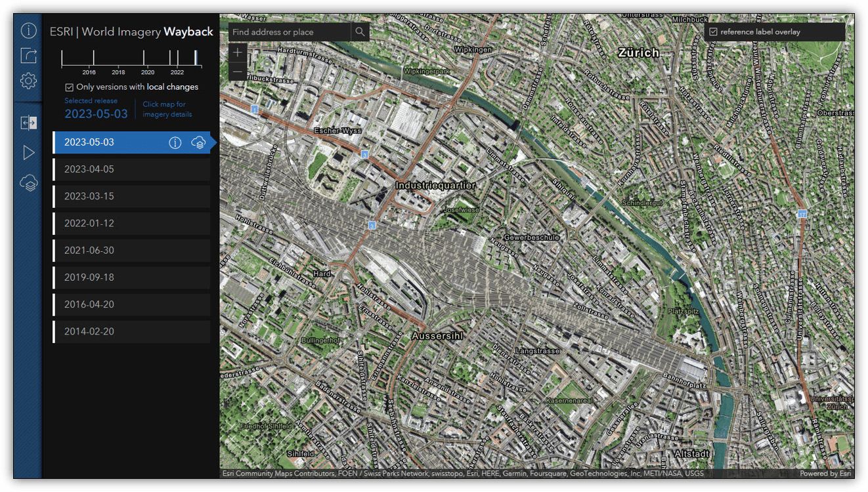Click the 'Powered by Esri' attribution link
Image resolution: width=868 pixels, height=492 pixels.
point(825,474)
